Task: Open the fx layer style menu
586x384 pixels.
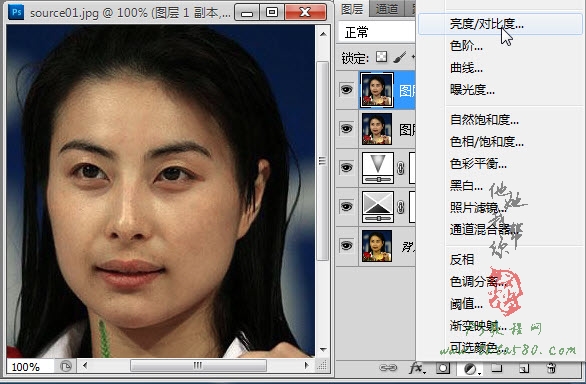Action: 416,368
